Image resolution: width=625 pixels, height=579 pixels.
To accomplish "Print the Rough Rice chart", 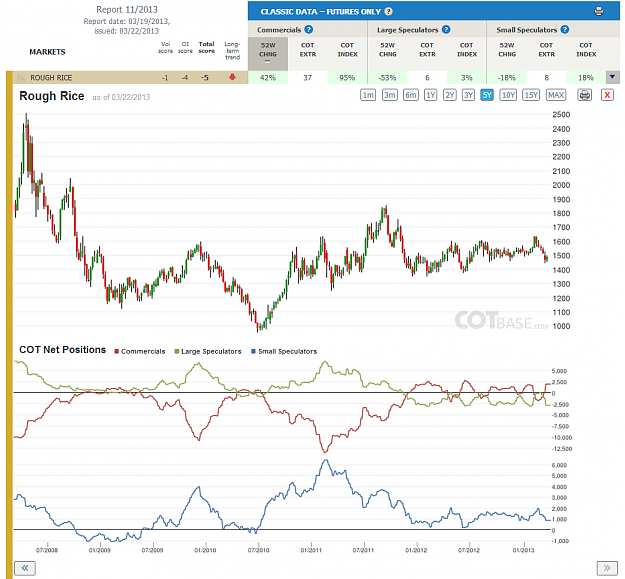I will [x=584, y=95].
